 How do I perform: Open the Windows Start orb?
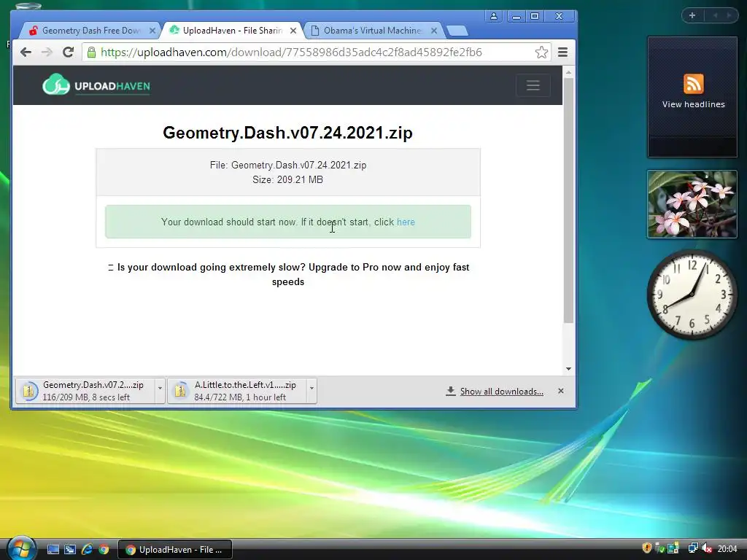pyautogui.click(x=20, y=548)
